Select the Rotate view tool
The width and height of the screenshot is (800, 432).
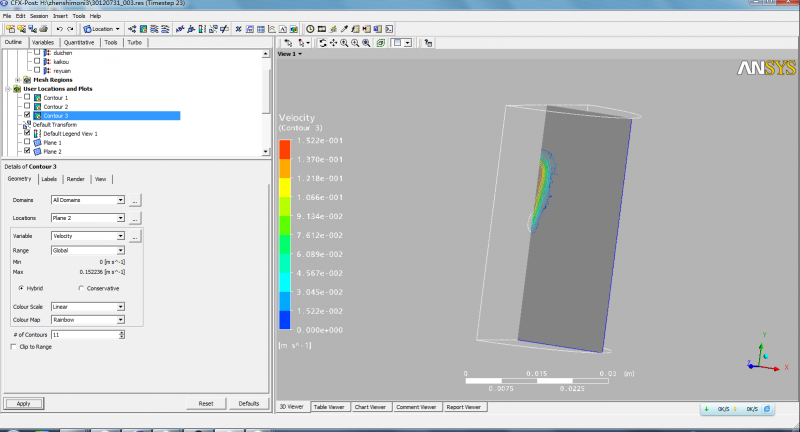click(323, 43)
